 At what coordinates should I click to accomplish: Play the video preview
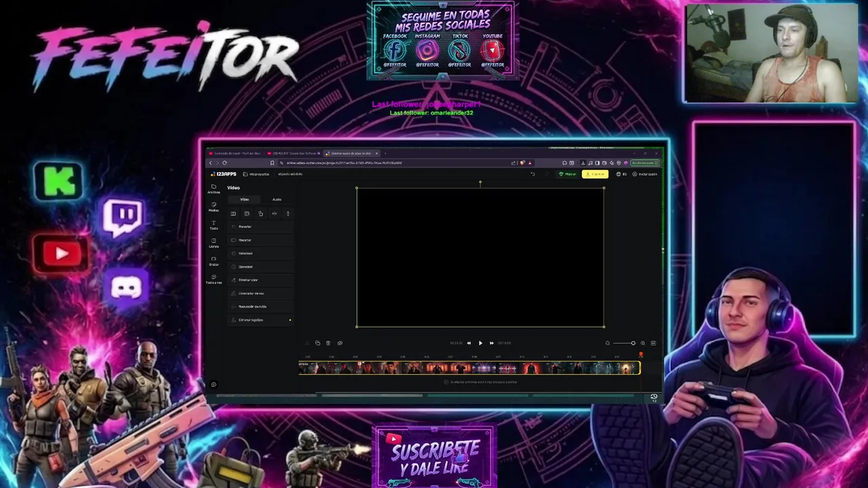[480, 343]
